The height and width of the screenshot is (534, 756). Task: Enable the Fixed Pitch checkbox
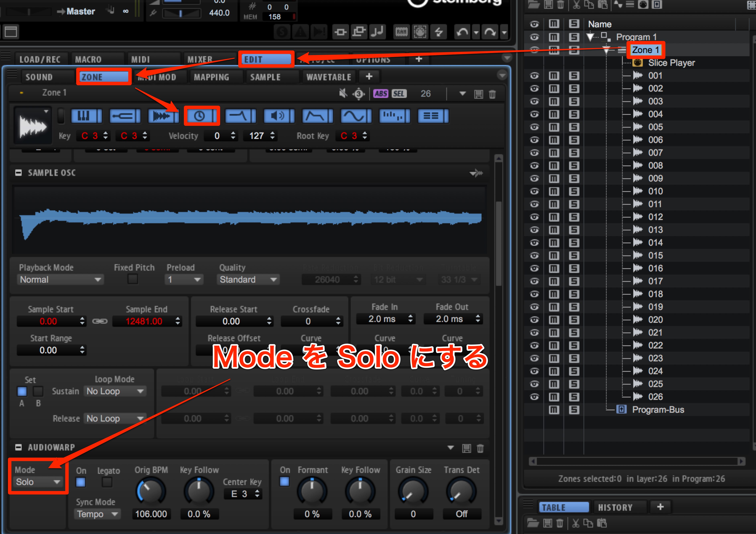[133, 279]
